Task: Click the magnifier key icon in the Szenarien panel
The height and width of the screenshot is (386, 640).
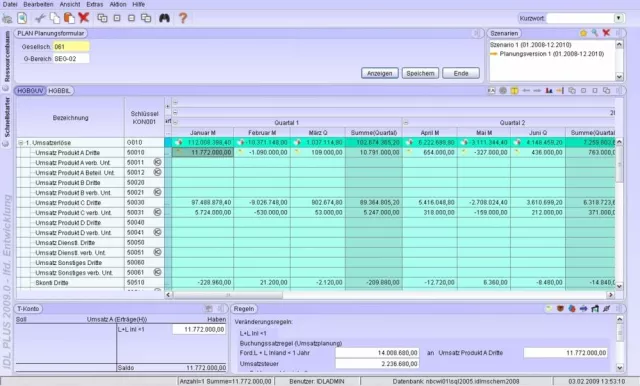Action: (x=595, y=33)
